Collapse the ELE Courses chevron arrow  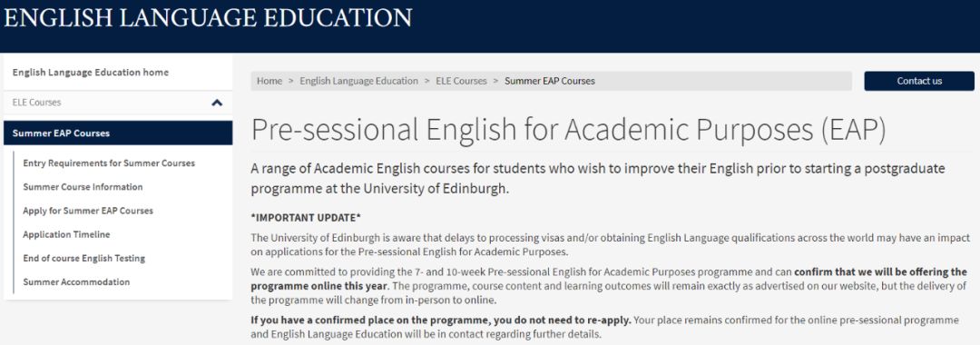coord(217,103)
